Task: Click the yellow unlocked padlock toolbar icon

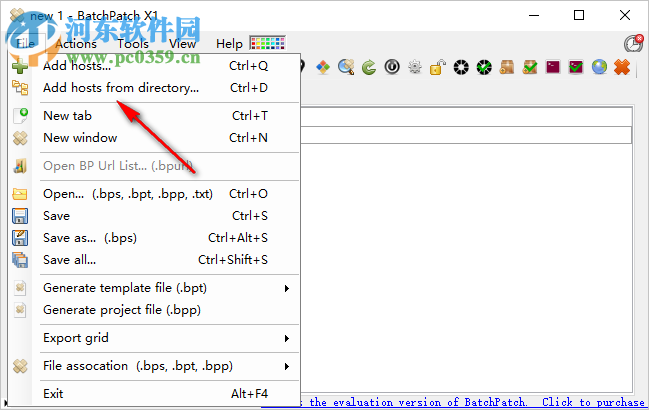Action: (437, 67)
